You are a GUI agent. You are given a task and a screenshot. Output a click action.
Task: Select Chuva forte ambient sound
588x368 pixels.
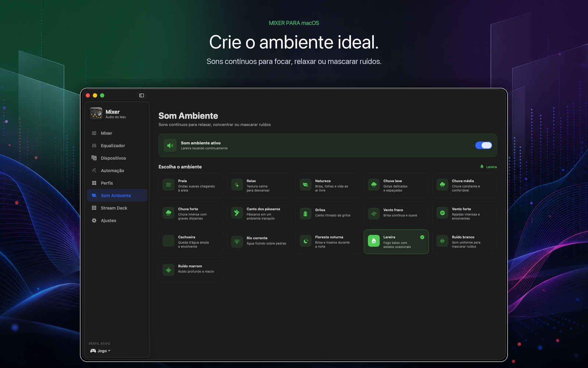[191, 213]
